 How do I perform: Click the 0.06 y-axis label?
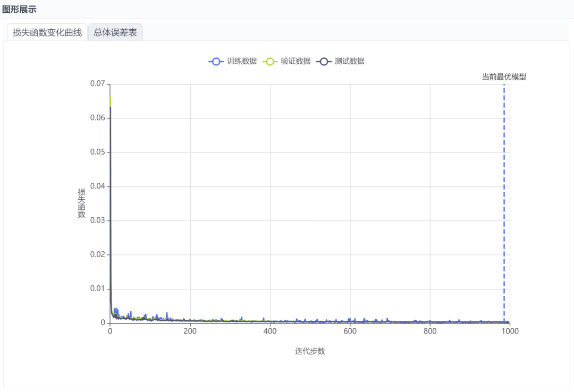point(98,118)
